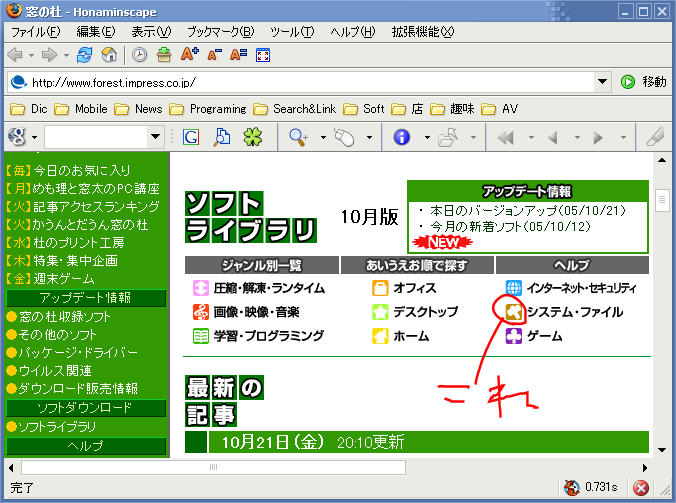Open History with the clock icon
Viewport: 676px width, 503px height.
pyautogui.click(x=139, y=55)
